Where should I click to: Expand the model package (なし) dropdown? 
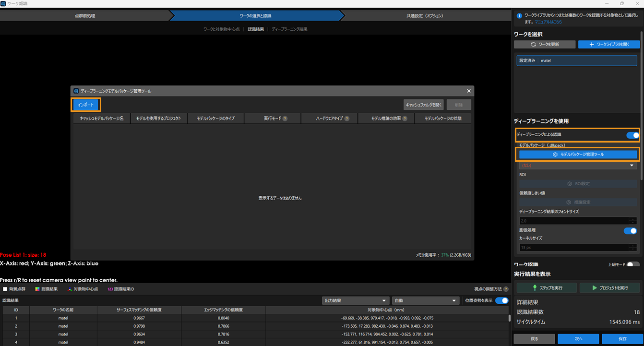[578, 165]
